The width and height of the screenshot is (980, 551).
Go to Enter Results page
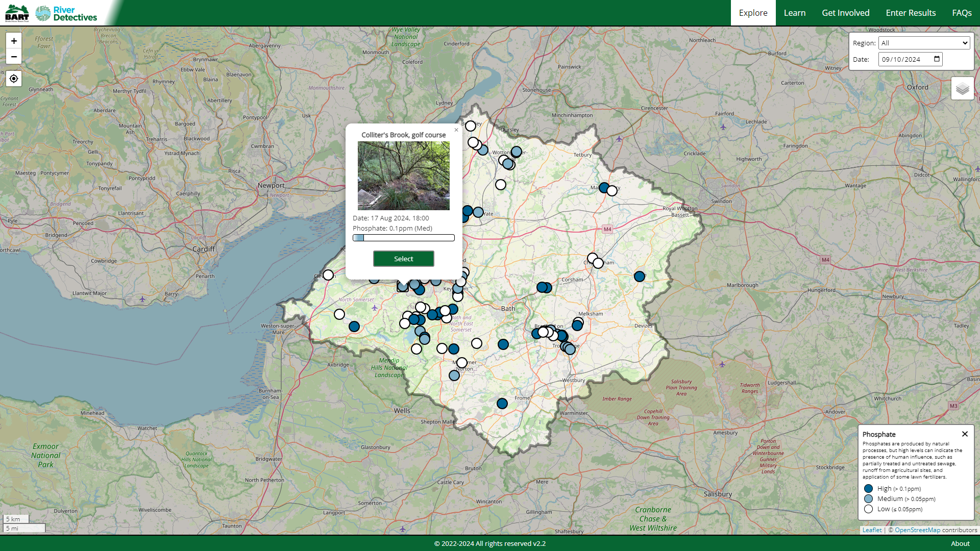click(911, 13)
